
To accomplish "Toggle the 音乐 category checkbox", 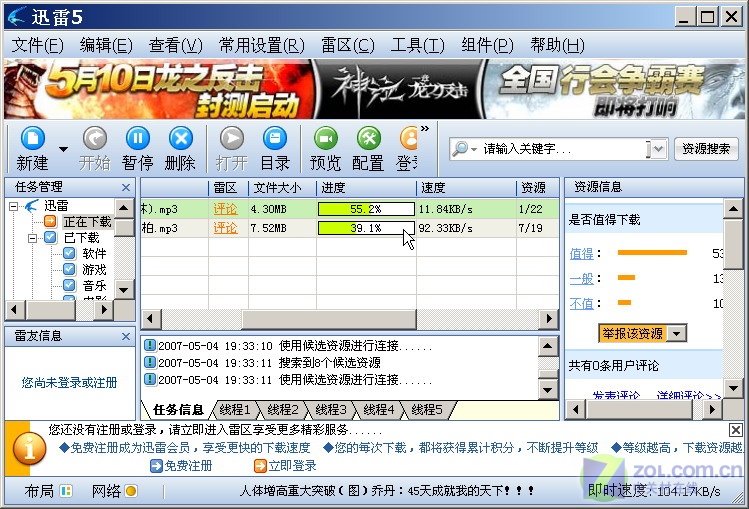I will 69,285.
